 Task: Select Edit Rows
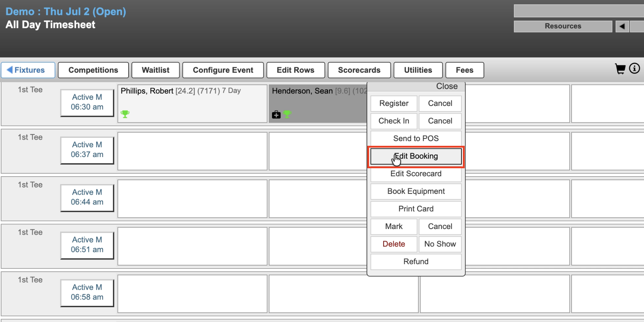point(296,70)
